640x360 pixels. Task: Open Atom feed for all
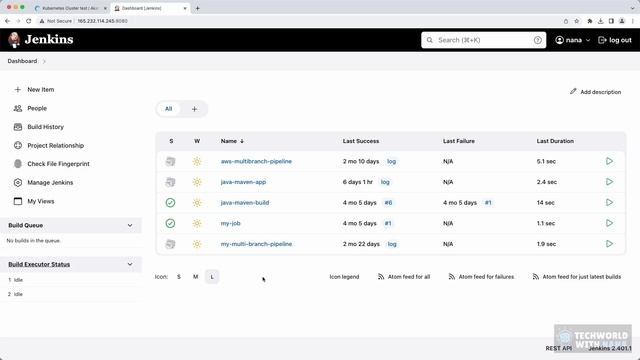(x=404, y=277)
